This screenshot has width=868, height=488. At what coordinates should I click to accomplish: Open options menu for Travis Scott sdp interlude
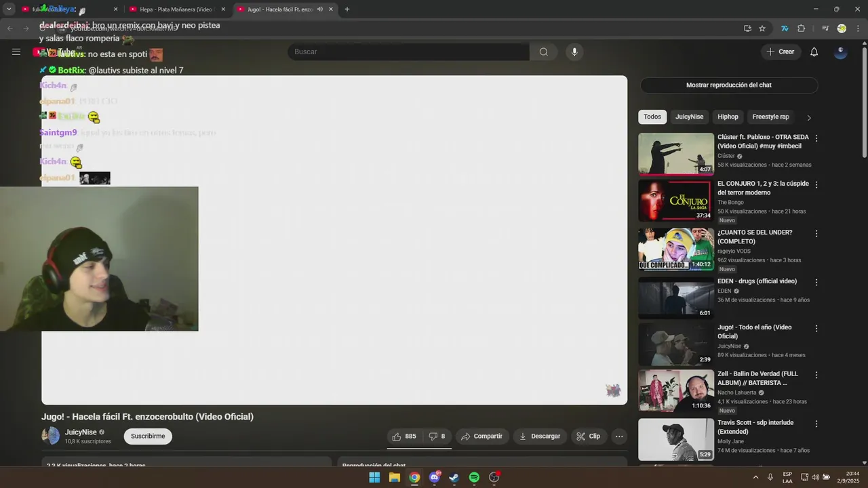tap(816, 424)
